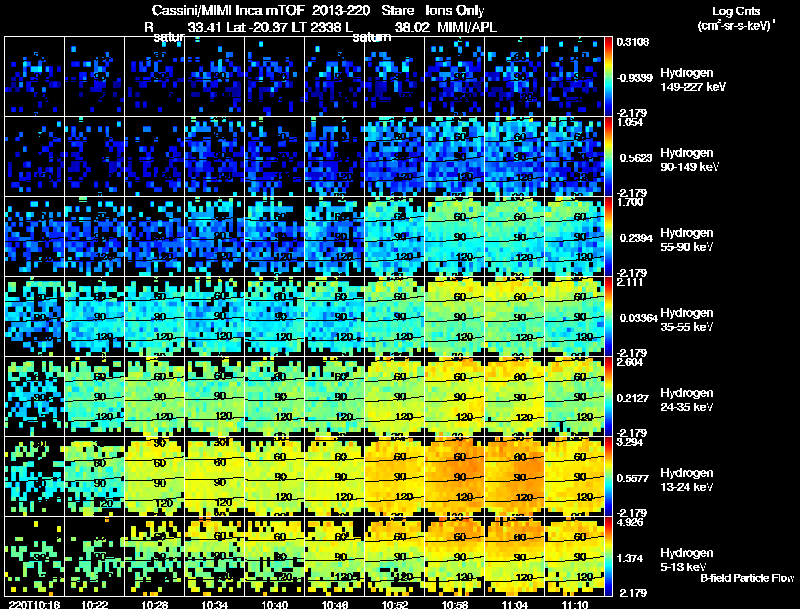Select the '38.02' L-shell value

click(x=412, y=27)
